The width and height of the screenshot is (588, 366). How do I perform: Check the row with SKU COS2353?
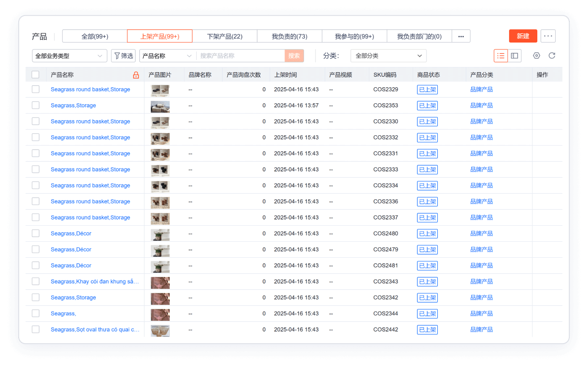[36, 106]
